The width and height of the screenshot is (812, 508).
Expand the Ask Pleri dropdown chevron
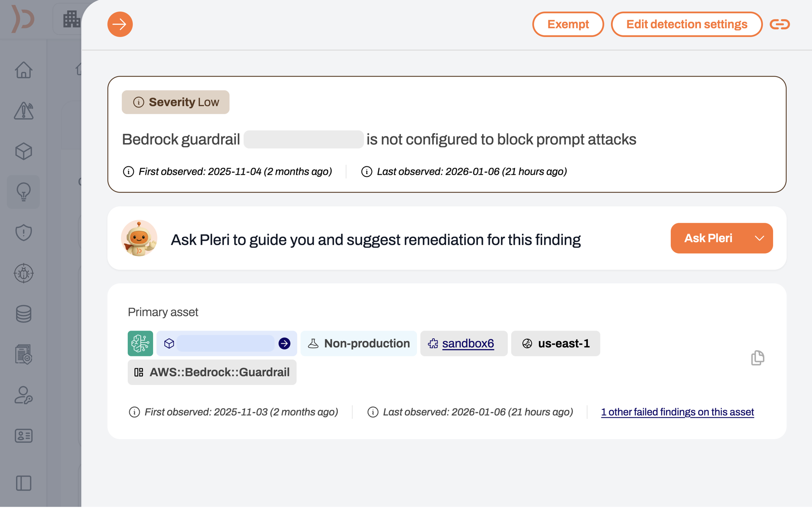click(x=760, y=238)
